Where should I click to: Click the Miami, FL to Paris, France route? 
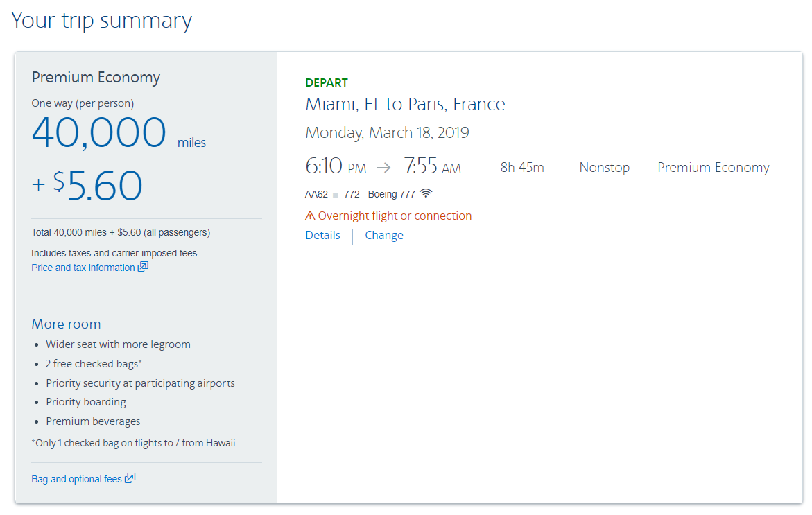[x=405, y=105]
